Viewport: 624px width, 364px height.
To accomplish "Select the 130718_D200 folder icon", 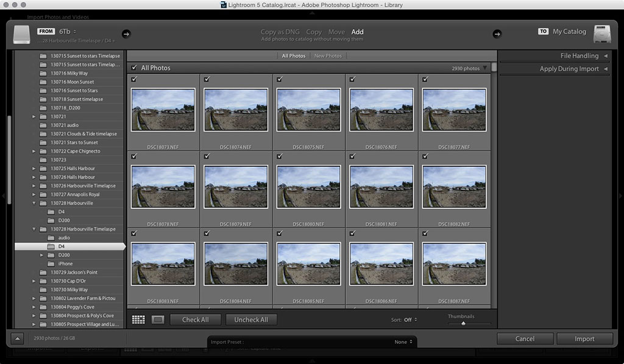I will pos(43,108).
